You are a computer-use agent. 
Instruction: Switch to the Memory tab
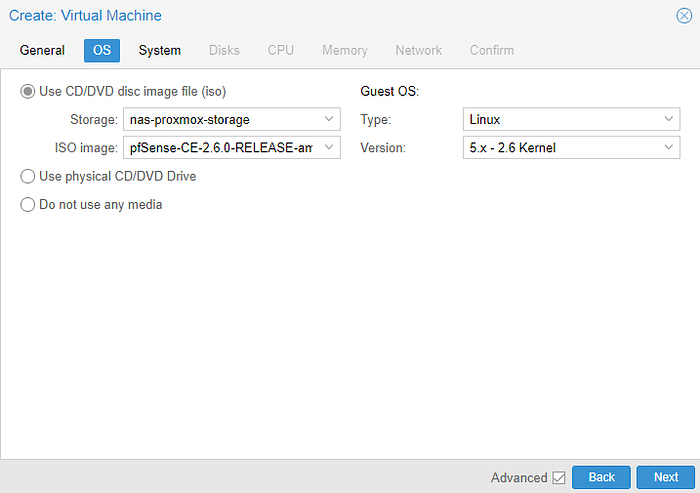[345, 50]
